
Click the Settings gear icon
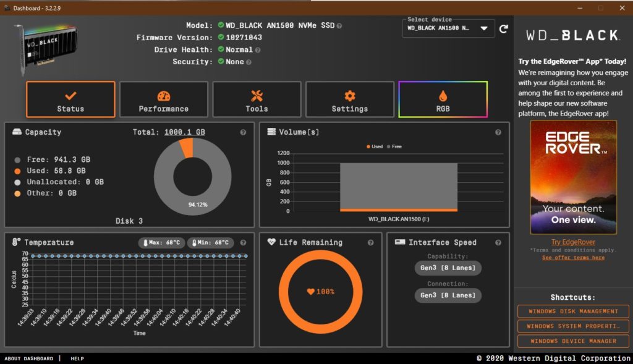click(x=350, y=96)
